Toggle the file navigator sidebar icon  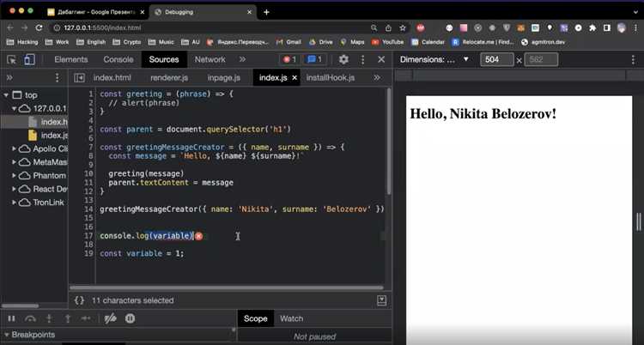[79, 77]
